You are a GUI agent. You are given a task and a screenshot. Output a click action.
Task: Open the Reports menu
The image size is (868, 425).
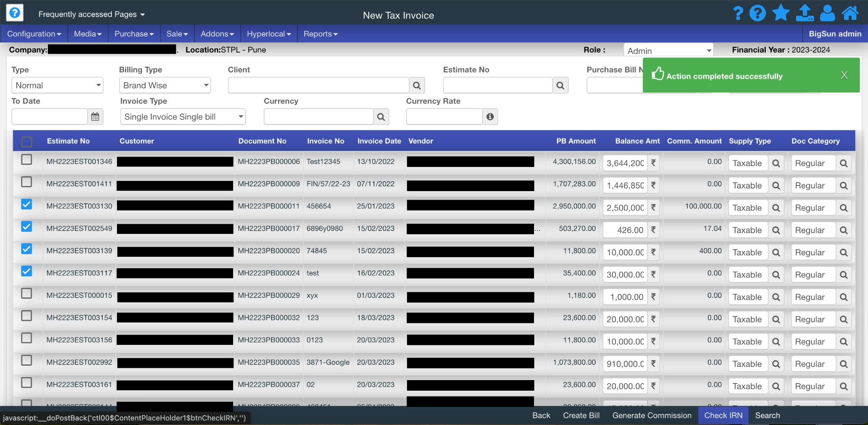pos(320,34)
